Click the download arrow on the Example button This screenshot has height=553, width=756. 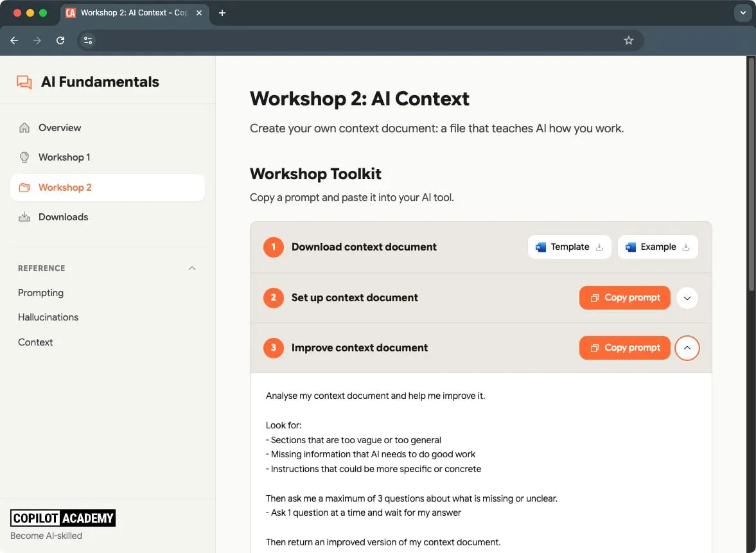click(687, 247)
